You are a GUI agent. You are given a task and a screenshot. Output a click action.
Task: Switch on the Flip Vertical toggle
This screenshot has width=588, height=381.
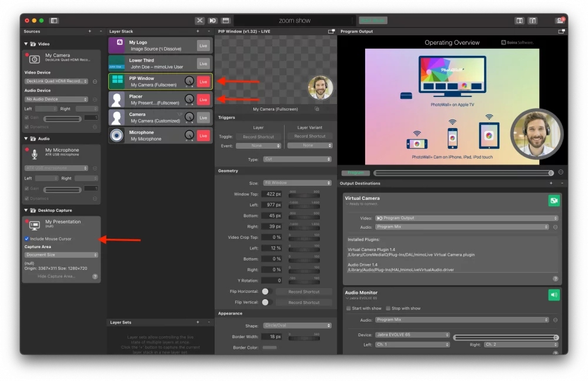[266, 302]
